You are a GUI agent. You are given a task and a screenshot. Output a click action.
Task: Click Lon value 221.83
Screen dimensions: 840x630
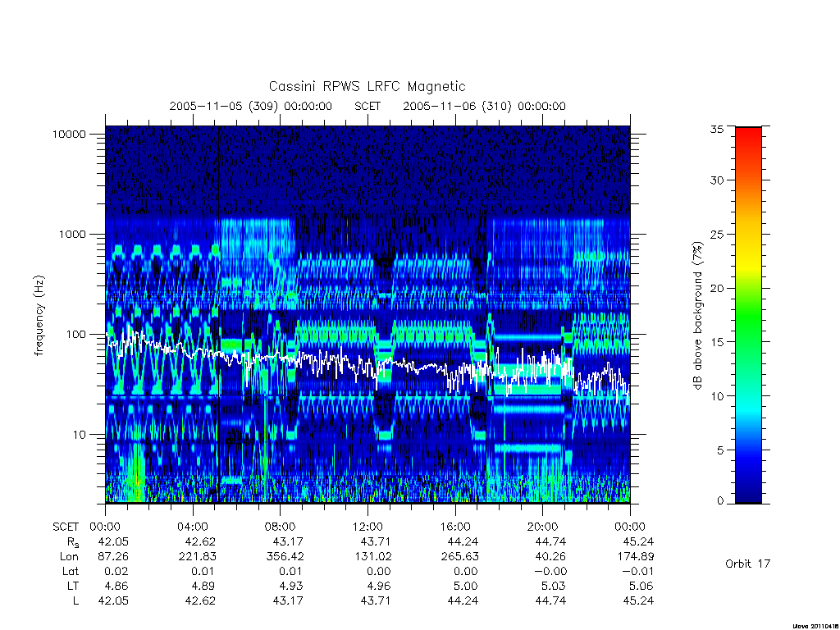pos(197,557)
